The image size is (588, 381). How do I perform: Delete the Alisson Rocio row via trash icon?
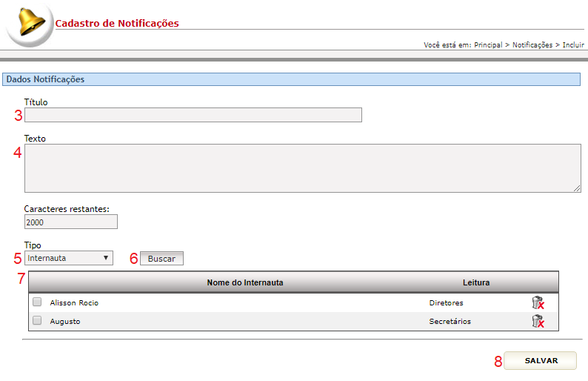(x=538, y=302)
